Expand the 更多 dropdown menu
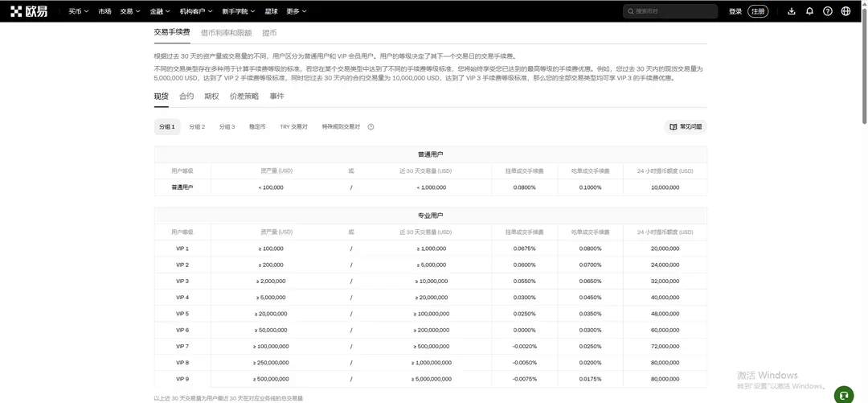 (x=297, y=11)
